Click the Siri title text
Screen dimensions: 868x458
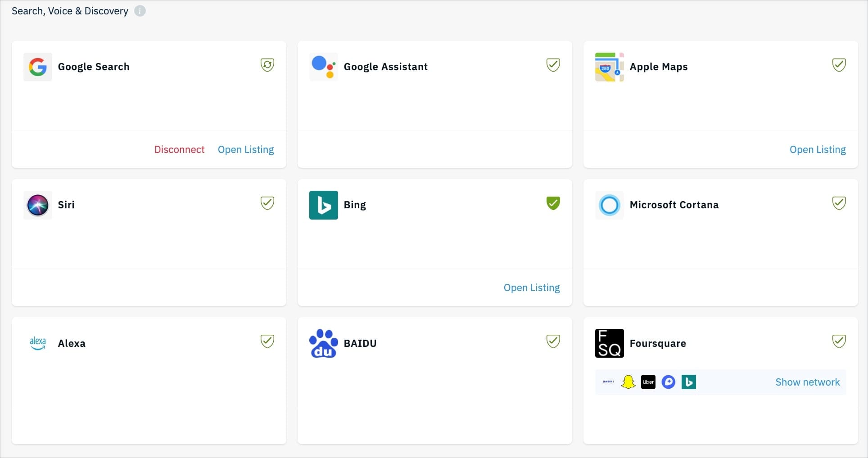tap(66, 205)
